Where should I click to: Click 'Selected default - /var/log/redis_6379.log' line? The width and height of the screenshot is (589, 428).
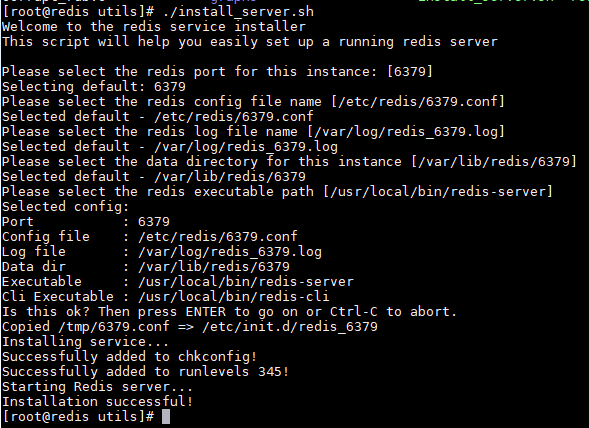tap(170, 147)
